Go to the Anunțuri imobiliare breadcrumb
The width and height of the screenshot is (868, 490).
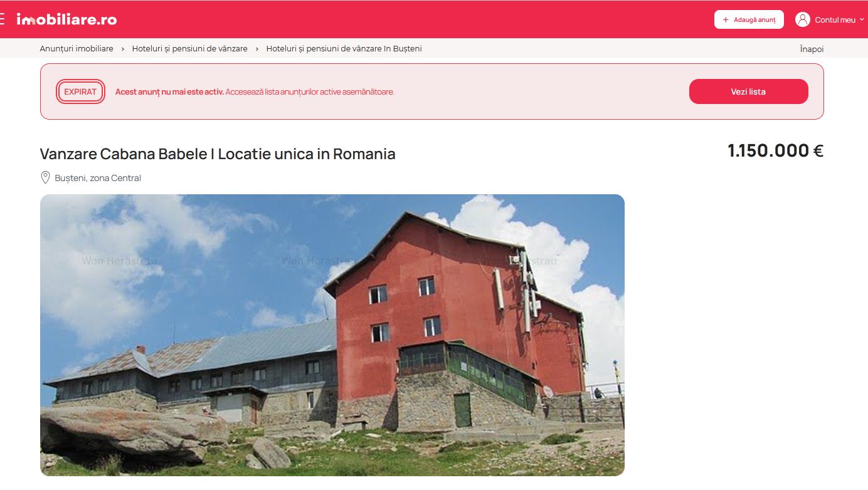tap(77, 48)
